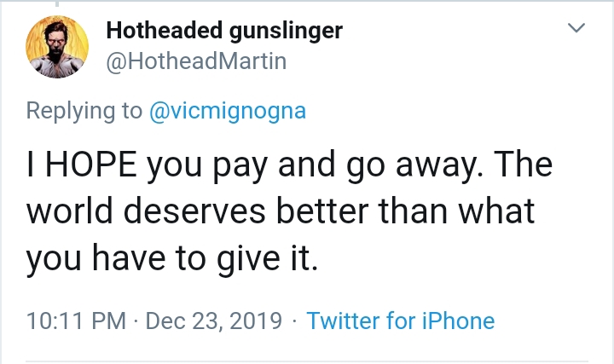Click the word 'iPhone' in the source label

click(x=459, y=321)
